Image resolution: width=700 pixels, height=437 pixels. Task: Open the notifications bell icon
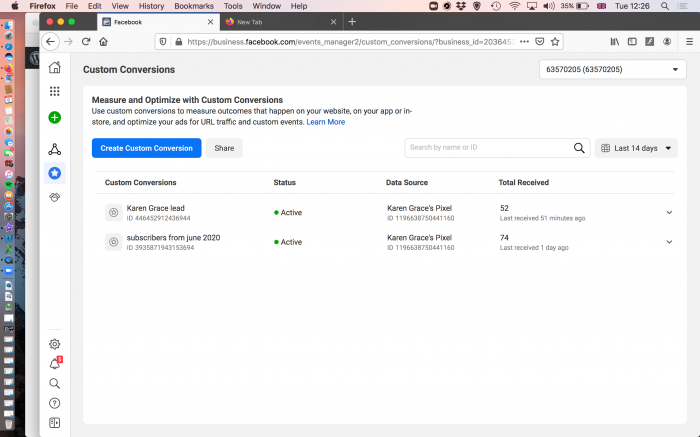point(54,364)
